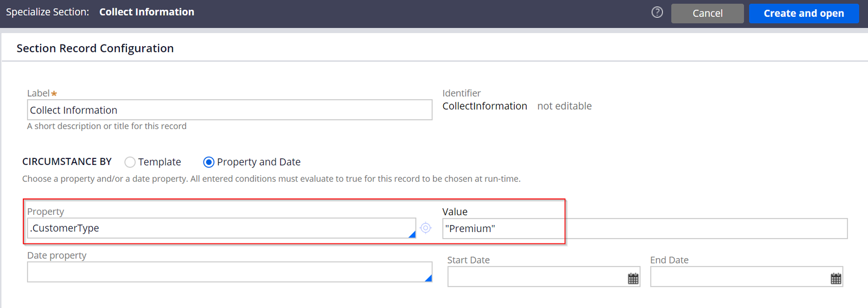Open the help question mark icon
Screen dimensions: 868x308
click(657, 12)
